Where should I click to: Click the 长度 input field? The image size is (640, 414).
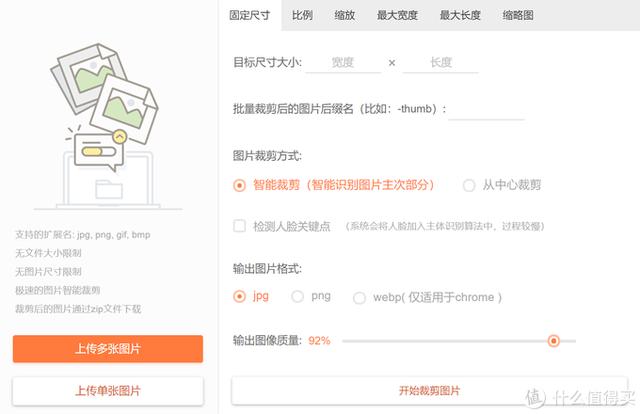[x=440, y=63]
